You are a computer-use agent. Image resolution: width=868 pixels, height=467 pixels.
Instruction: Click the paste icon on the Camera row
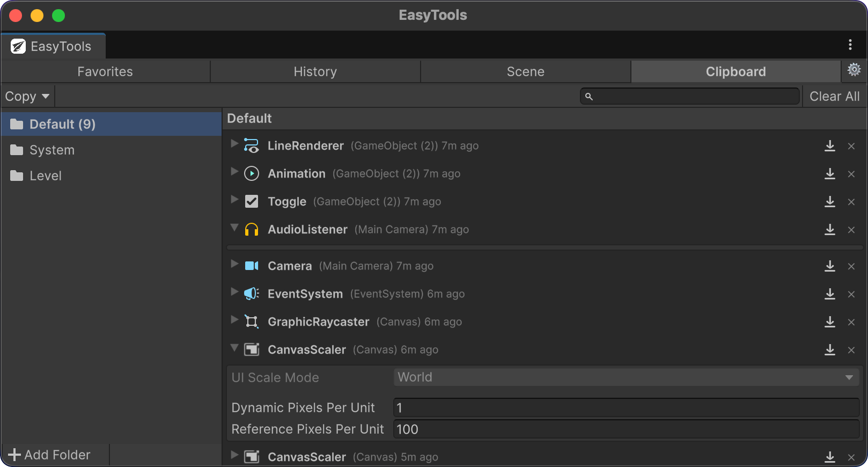click(x=829, y=266)
